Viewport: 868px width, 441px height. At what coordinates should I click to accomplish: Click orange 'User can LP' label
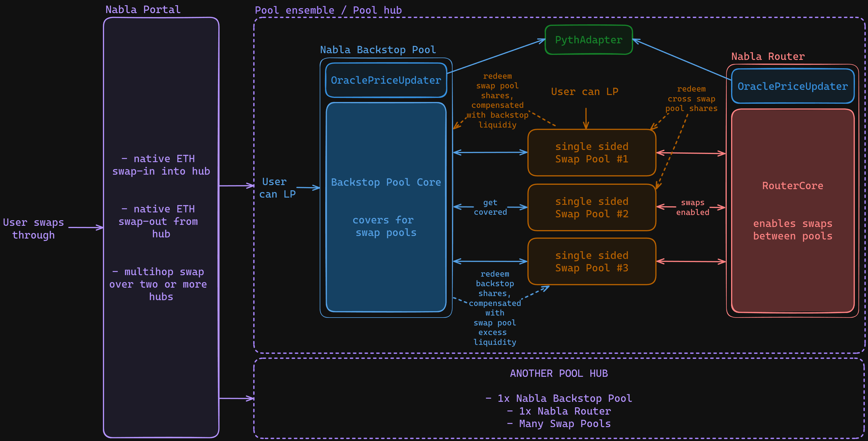[x=585, y=92]
